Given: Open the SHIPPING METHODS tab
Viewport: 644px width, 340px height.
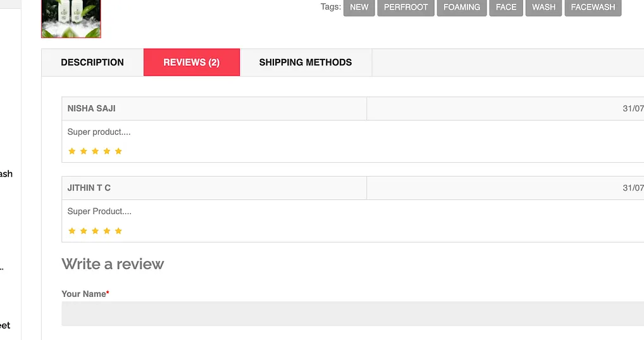Looking at the screenshot, I should click(306, 62).
